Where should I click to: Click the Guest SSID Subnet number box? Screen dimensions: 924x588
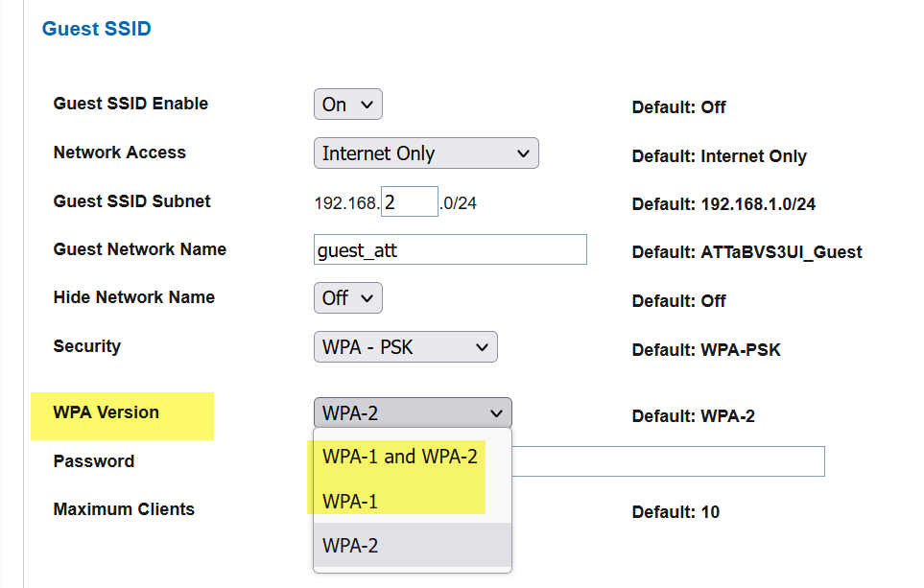pos(409,200)
